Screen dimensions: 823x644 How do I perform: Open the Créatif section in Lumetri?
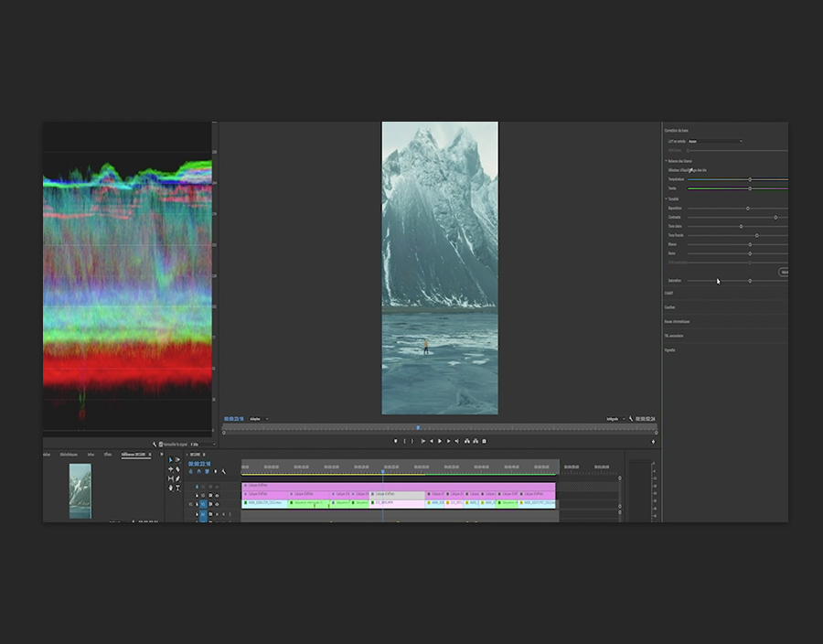click(668, 294)
